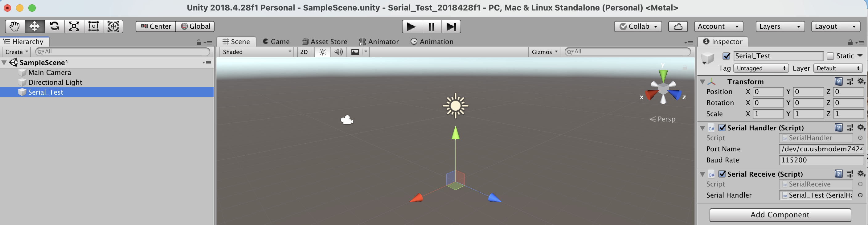The image size is (868, 225).
Task: Open Serial Handler gear menu
Action: (861, 127)
